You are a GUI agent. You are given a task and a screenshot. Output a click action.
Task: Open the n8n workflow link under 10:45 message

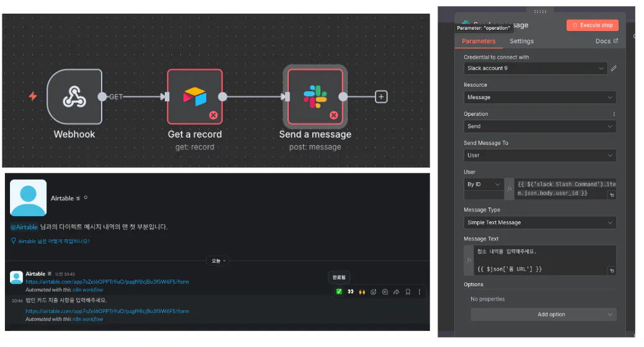pos(88,289)
